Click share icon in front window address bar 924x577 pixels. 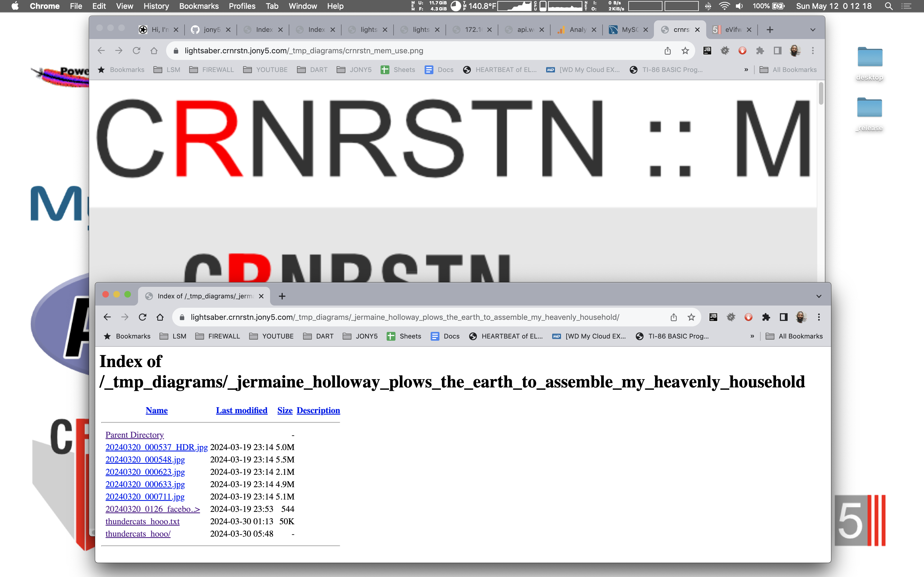pyautogui.click(x=673, y=317)
